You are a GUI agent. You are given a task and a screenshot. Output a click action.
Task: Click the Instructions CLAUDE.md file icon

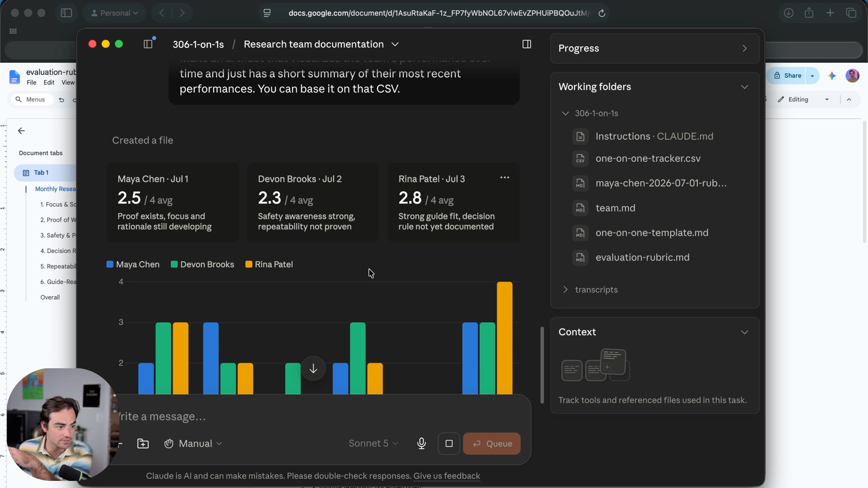pos(580,137)
